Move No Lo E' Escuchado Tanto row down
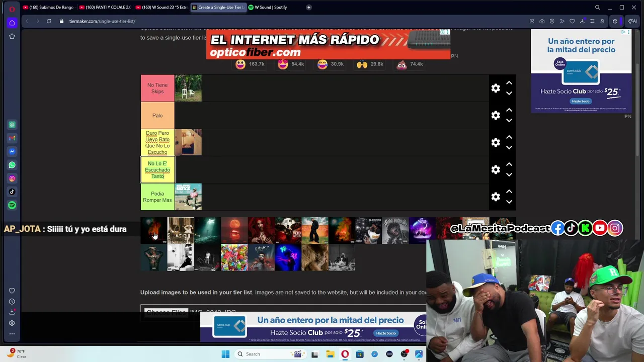 tap(509, 175)
